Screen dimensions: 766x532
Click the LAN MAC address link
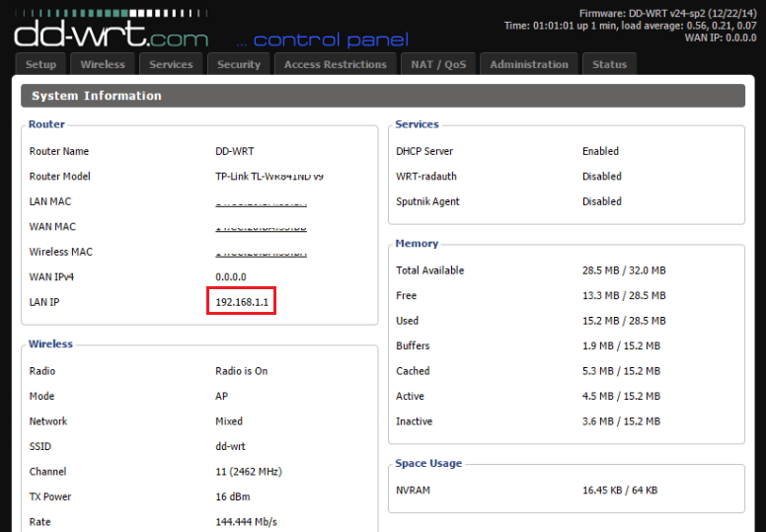tap(261, 201)
